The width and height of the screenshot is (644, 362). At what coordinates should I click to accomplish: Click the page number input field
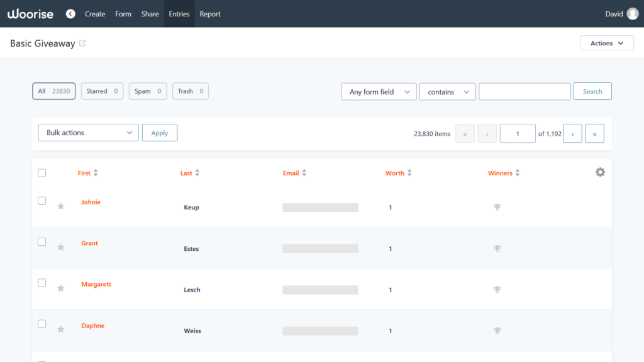(x=517, y=133)
